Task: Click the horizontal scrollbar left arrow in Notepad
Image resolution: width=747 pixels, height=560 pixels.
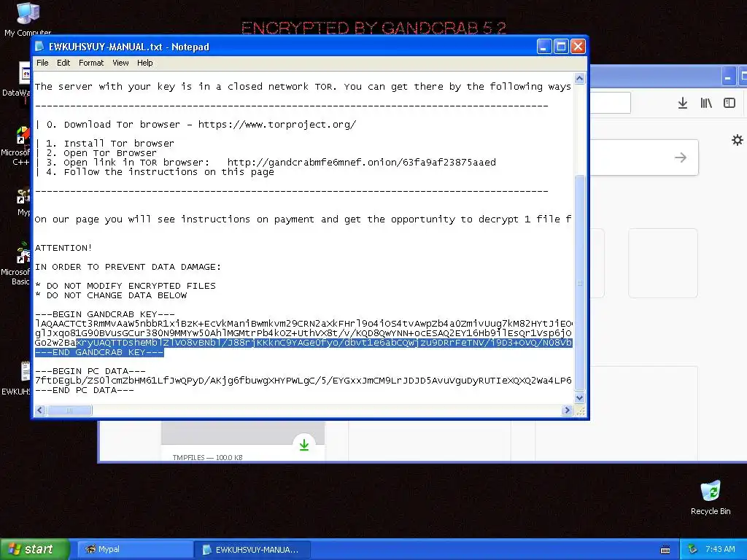Action: [41, 410]
